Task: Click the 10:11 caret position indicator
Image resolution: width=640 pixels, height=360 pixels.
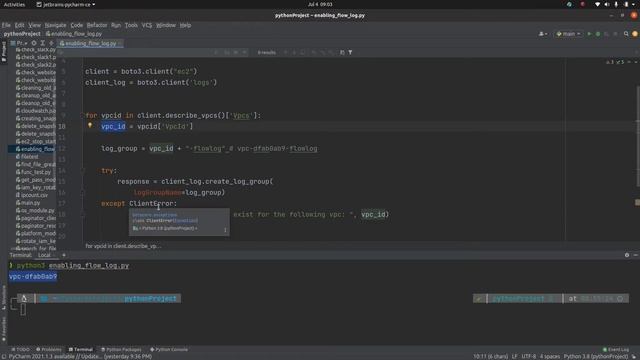Action: [490, 356]
